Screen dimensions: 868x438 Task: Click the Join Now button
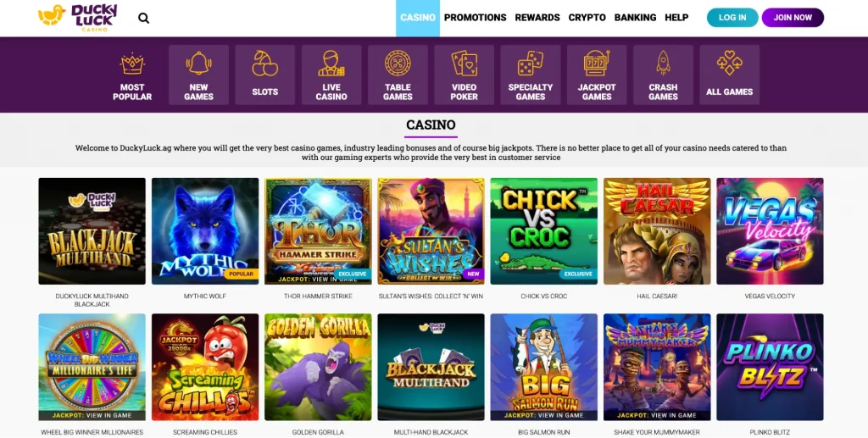pyautogui.click(x=793, y=18)
